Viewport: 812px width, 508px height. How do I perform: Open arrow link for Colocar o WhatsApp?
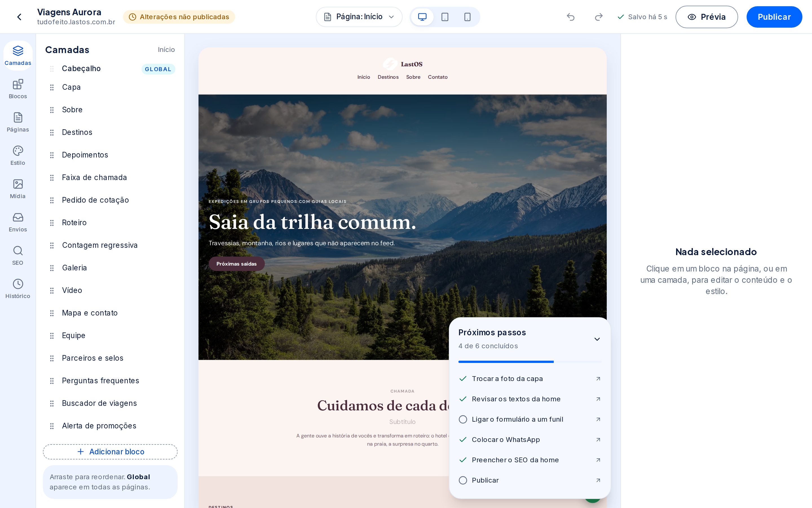[x=598, y=439]
